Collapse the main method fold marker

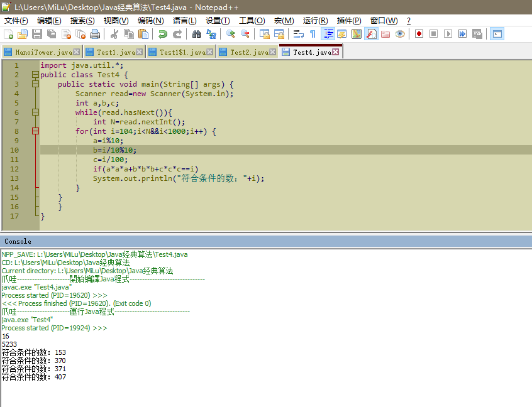[35, 84]
